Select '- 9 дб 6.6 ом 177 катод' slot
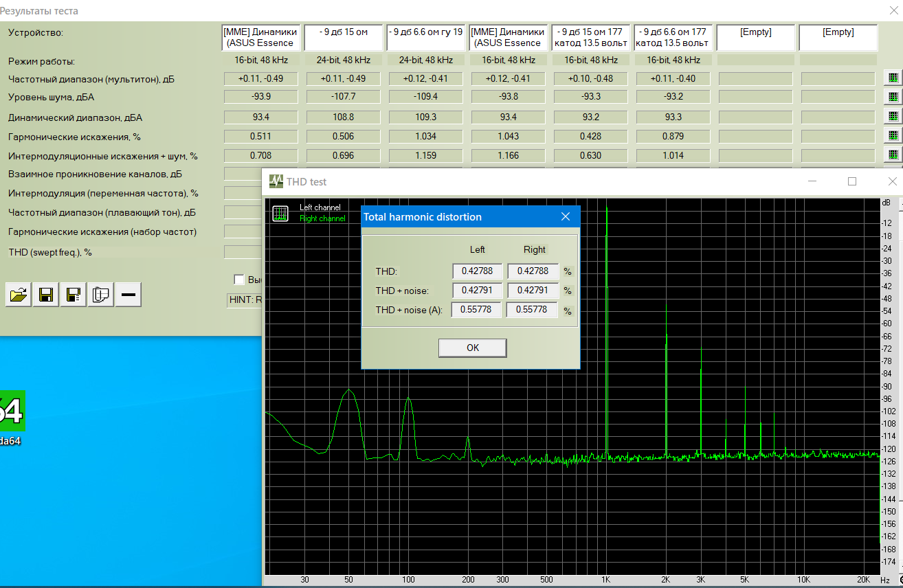 click(x=673, y=38)
